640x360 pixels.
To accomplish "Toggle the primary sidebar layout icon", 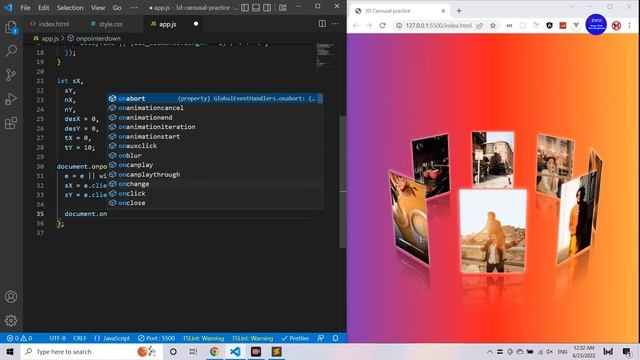I will pos(245,7).
